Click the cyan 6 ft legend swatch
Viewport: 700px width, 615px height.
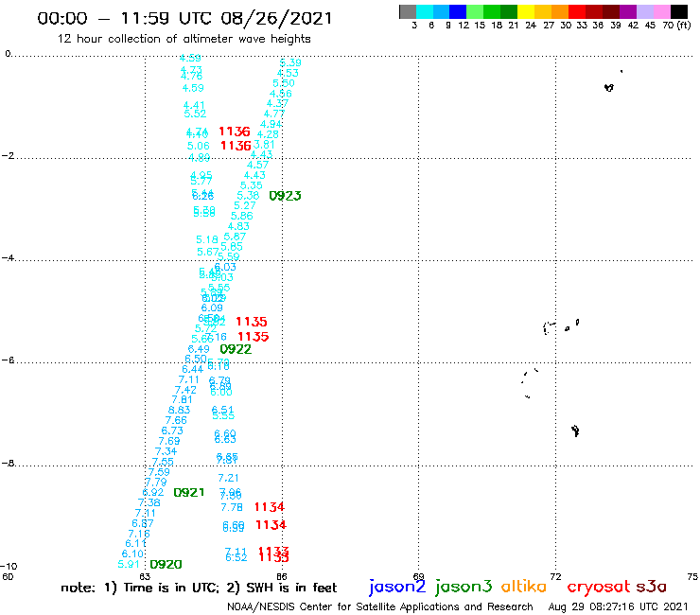(425, 11)
